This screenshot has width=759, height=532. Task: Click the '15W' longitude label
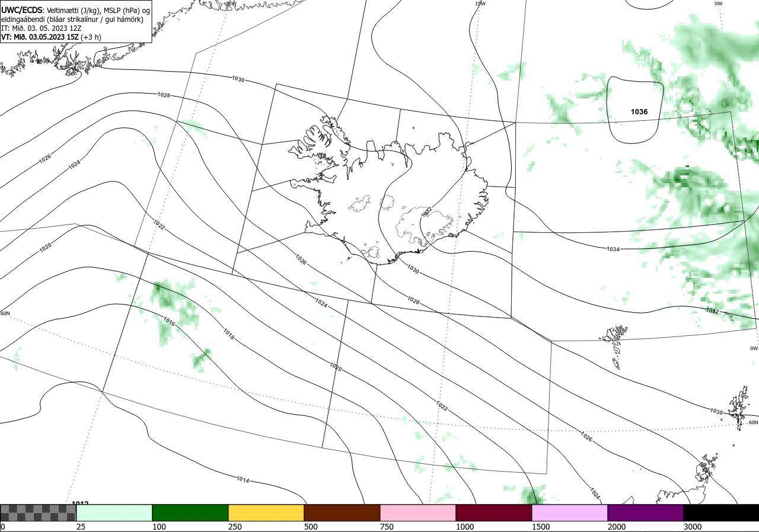[480, 4]
